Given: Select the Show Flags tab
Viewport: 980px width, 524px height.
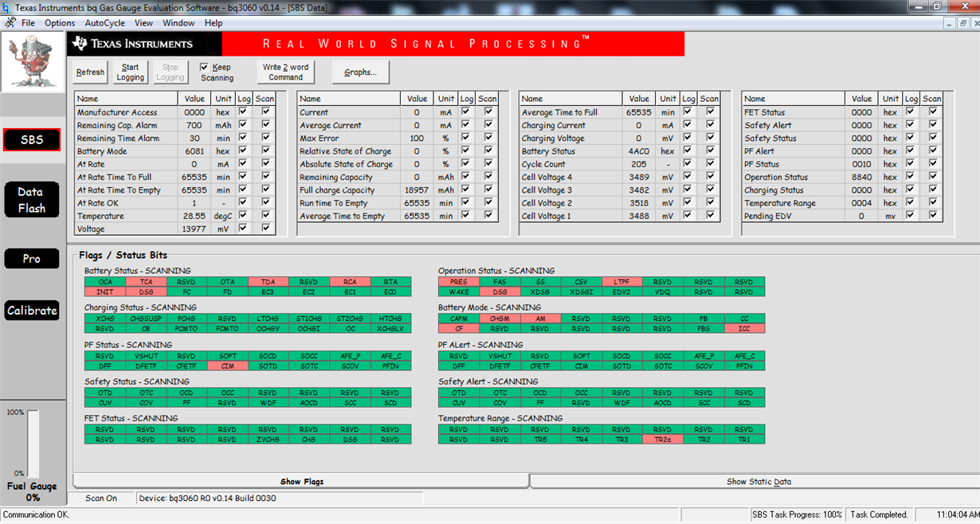Looking at the screenshot, I should [301, 482].
